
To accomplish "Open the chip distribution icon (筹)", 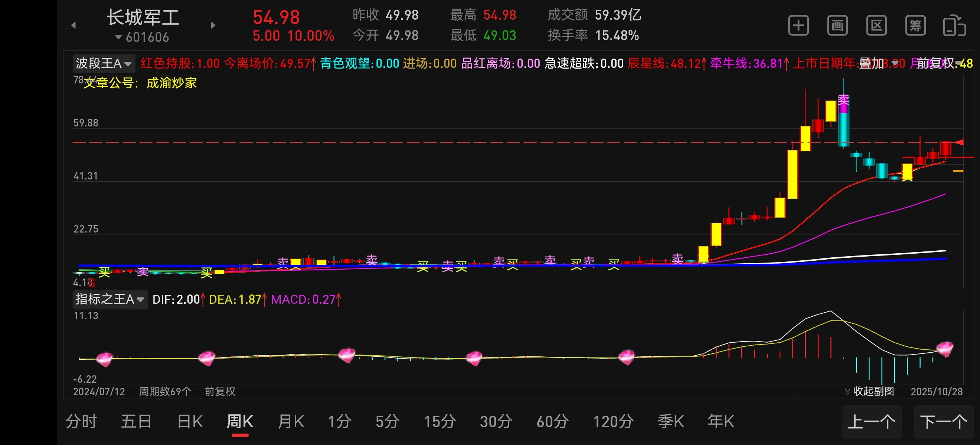I will click(915, 26).
